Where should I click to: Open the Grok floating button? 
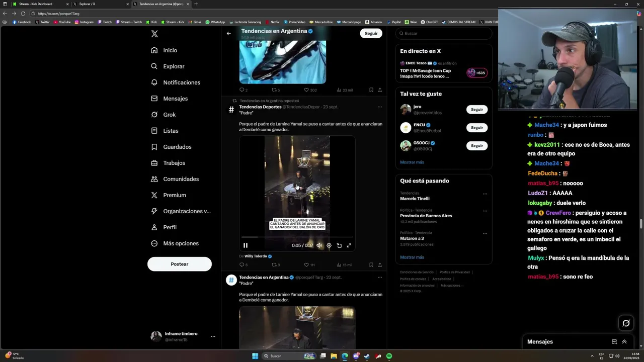coord(626,323)
